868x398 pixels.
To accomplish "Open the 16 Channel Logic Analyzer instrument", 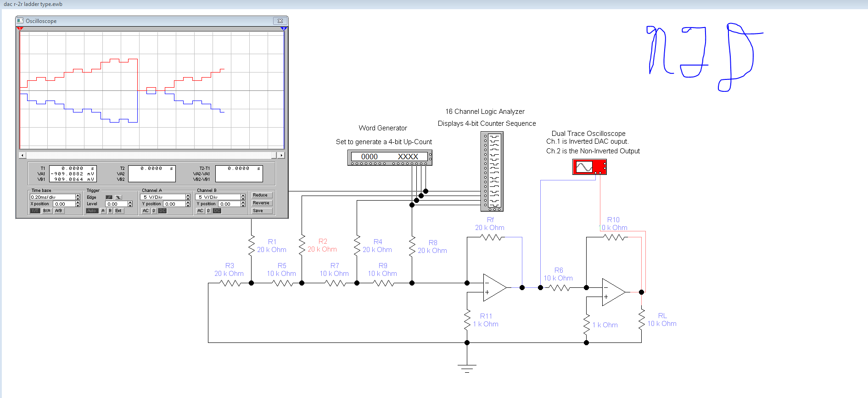I will coord(492,171).
